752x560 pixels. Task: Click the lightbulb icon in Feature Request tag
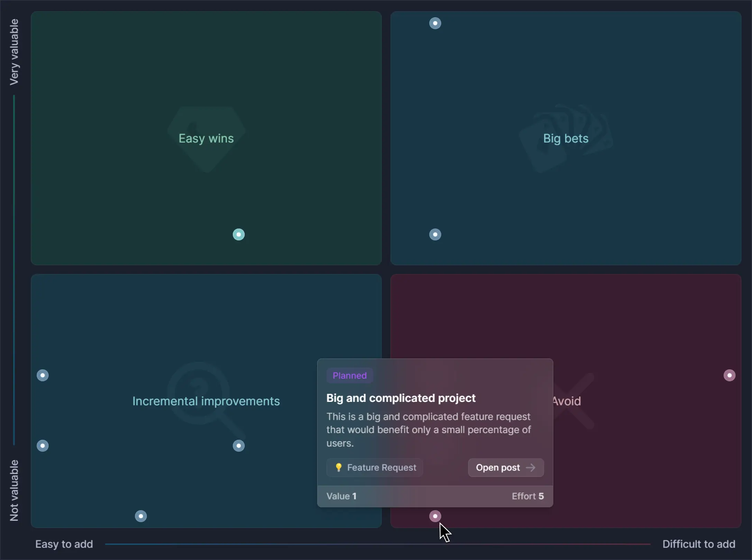(339, 468)
